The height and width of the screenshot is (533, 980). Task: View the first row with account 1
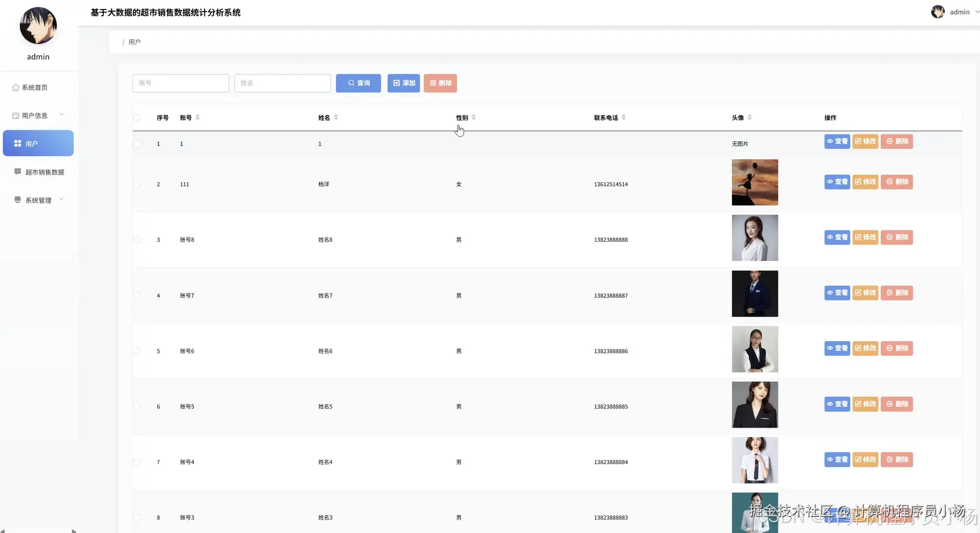click(x=837, y=141)
